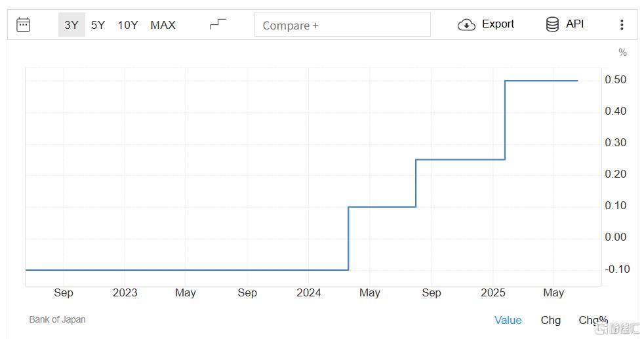This screenshot has height=339, width=644.
Task: Click the Compare + input field
Action: tap(342, 25)
